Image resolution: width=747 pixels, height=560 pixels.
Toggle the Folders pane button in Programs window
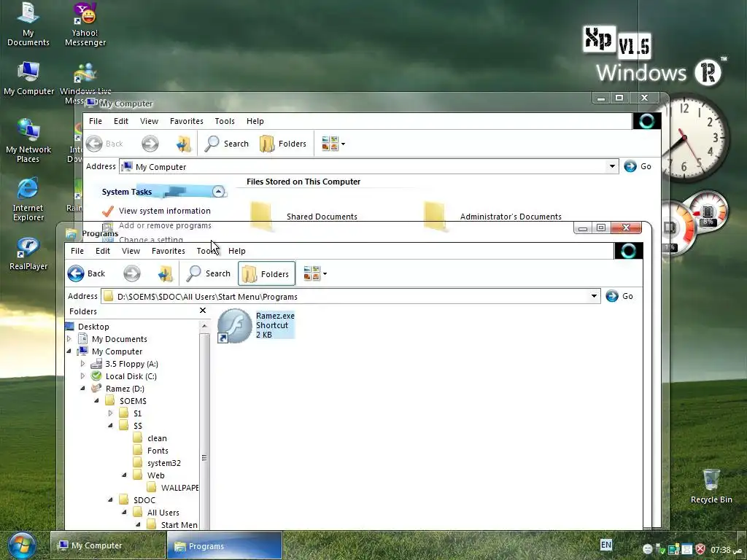[266, 274]
